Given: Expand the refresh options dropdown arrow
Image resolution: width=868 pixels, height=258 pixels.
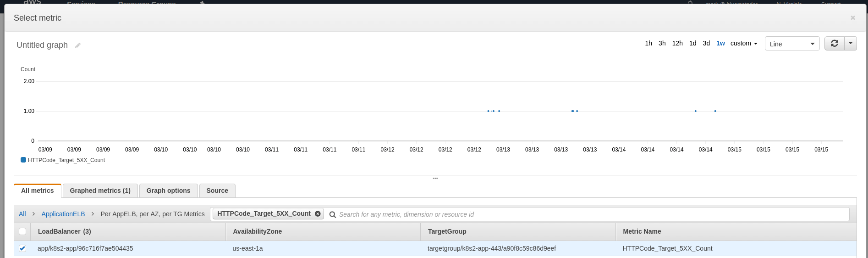Looking at the screenshot, I should [851, 43].
